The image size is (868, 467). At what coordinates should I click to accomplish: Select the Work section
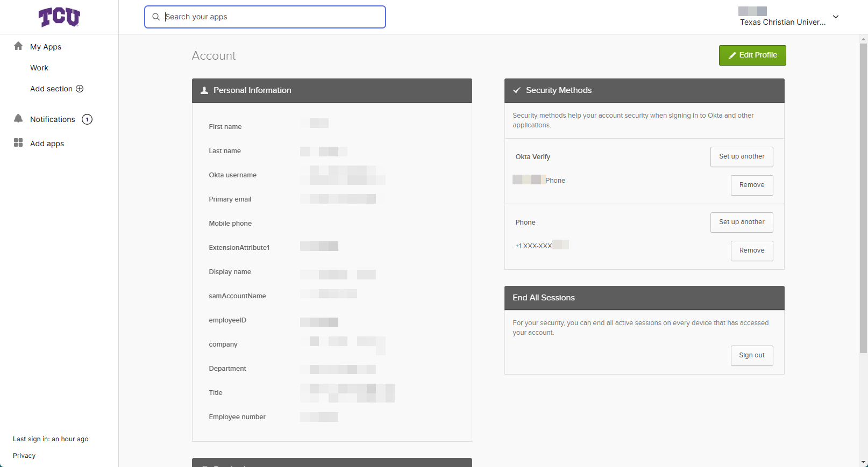(39, 68)
